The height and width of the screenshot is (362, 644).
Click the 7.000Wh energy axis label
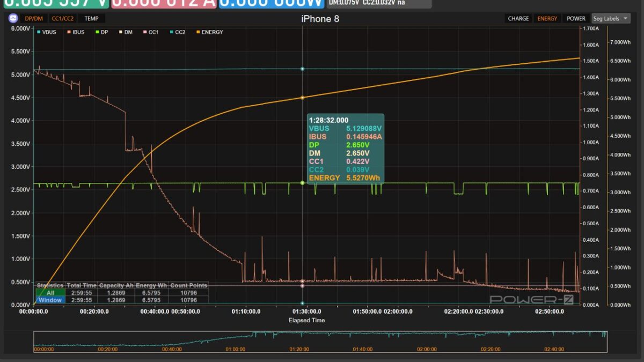pyautogui.click(x=619, y=42)
